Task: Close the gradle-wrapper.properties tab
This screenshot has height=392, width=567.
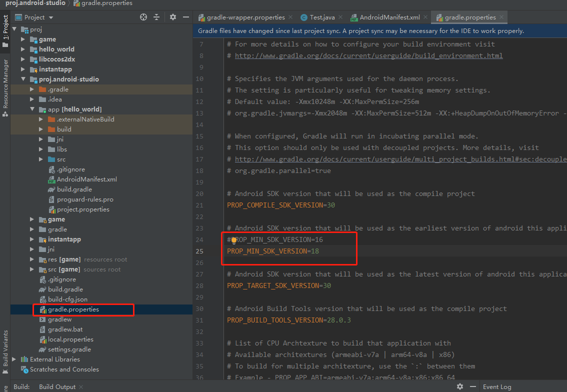Action: coord(291,17)
